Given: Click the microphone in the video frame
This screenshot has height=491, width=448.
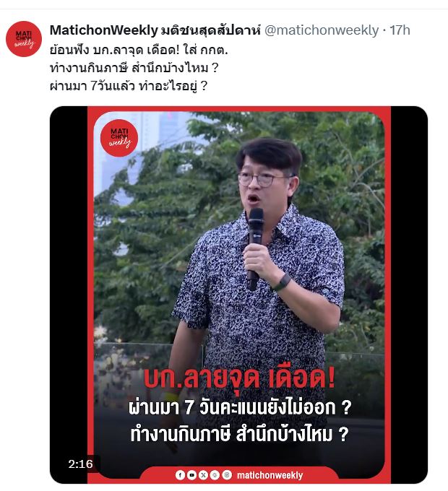Looking at the screenshot, I should (255, 249).
